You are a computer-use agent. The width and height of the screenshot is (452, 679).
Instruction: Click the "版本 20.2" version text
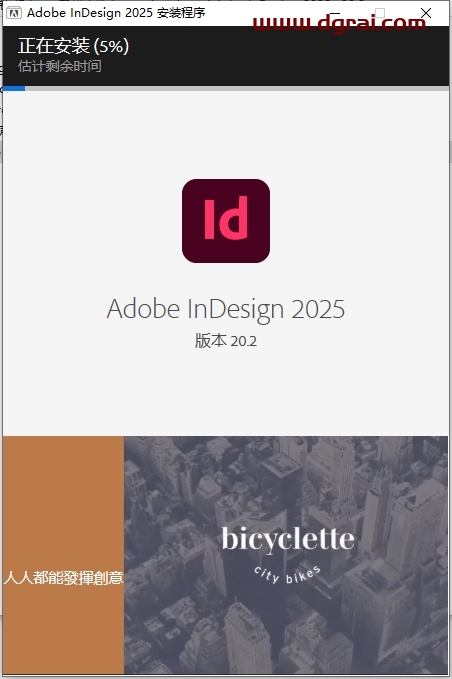coord(226,341)
